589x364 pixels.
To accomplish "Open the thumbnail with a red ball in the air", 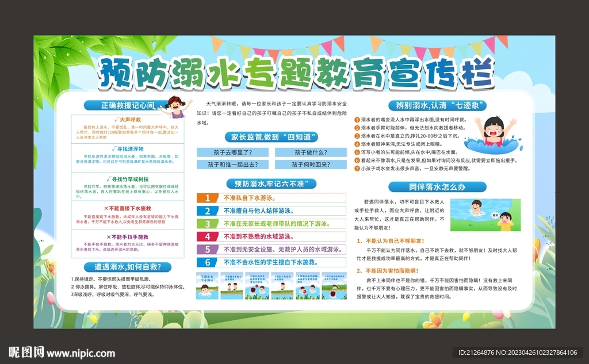I will [x=257, y=286].
